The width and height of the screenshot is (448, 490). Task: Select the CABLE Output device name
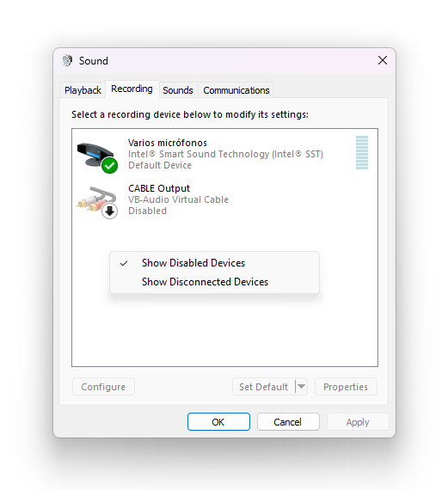click(x=159, y=188)
